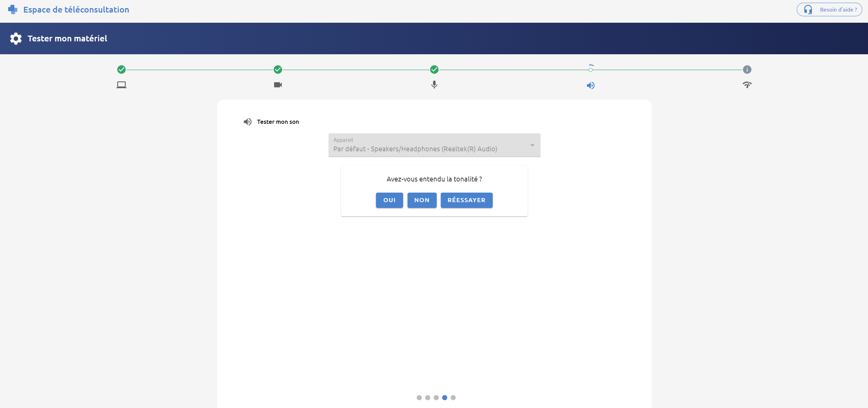Click the Tester mon matériel heading

coord(67,39)
